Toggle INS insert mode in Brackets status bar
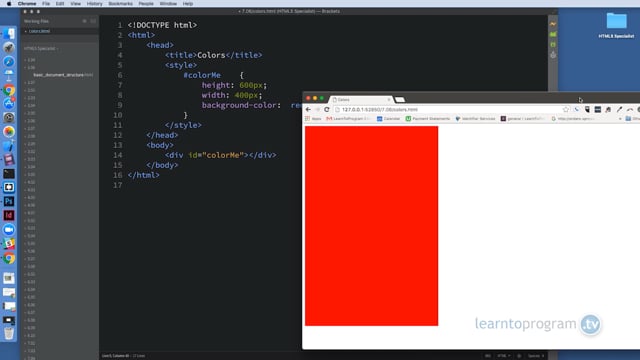Image resolution: width=640 pixels, height=360 pixels. pos(488,356)
